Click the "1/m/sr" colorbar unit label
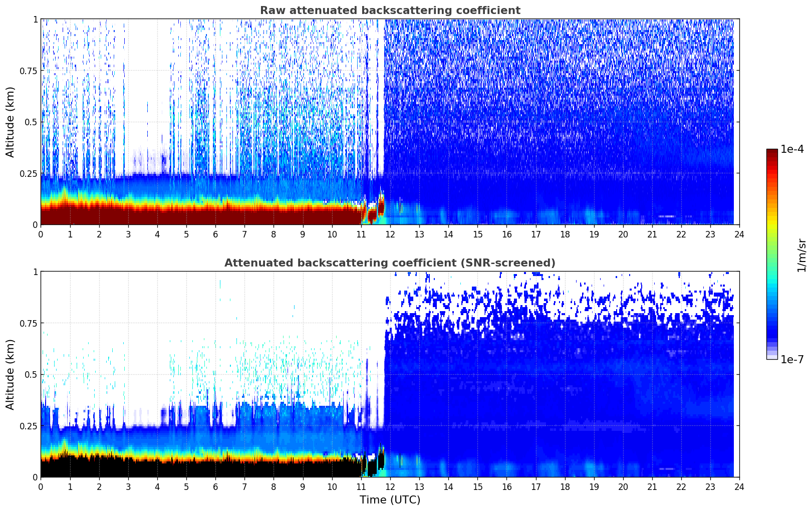This screenshot has height=511, width=812. coord(801,254)
